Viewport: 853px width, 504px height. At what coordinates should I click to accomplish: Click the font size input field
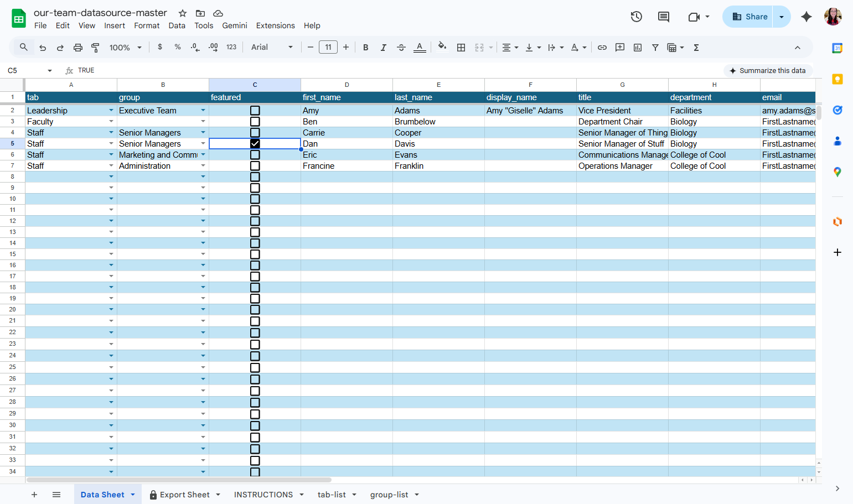point(328,48)
